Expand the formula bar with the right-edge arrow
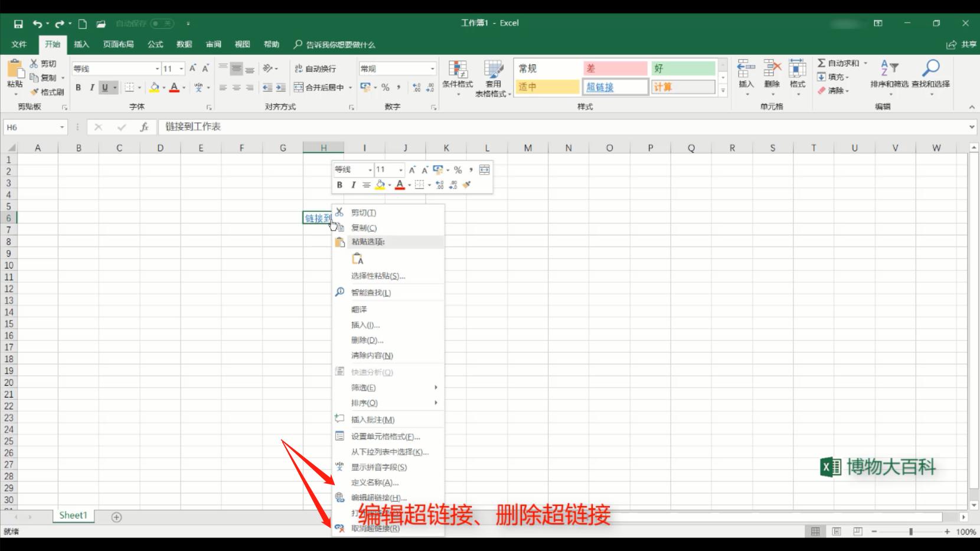 (972, 127)
